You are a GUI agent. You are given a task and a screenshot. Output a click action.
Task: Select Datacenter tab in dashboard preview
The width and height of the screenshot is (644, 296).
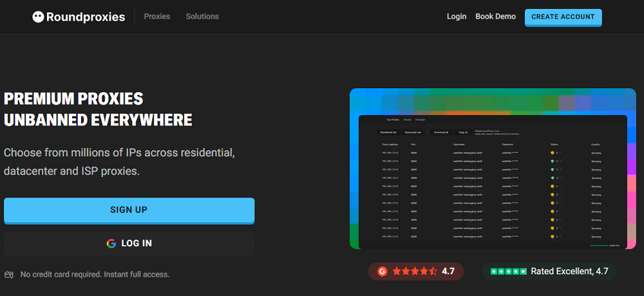pos(413,132)
